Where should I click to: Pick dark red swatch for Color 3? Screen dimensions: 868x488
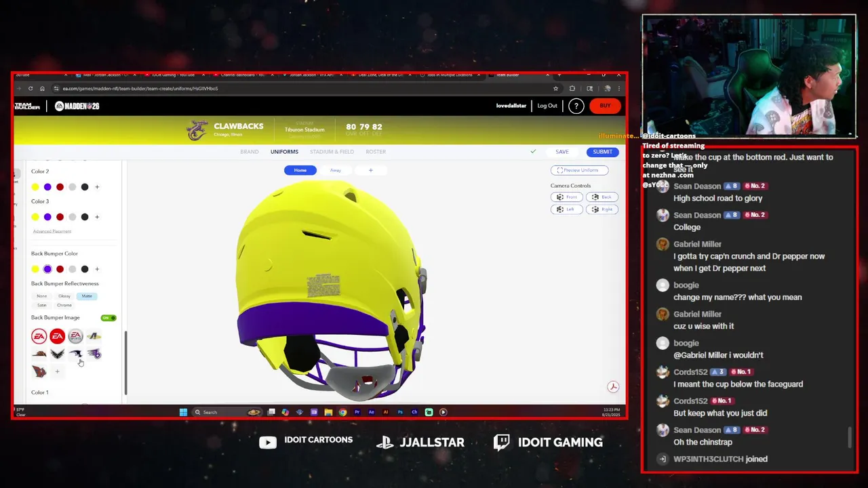coord(60,217)
